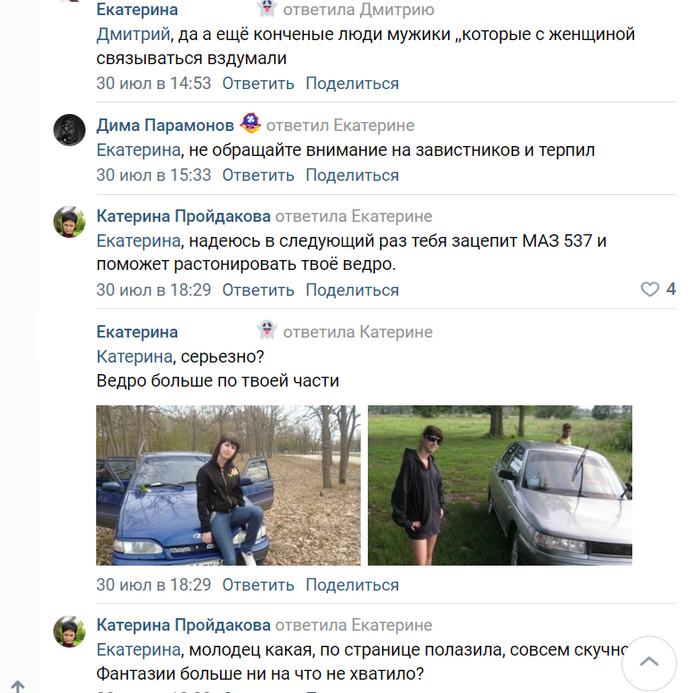Viewport: 700px width, 693px height.
Task: Reply to the 14:53 comment via Ответить
Action: pyautogui.click(x=258, y=84)
